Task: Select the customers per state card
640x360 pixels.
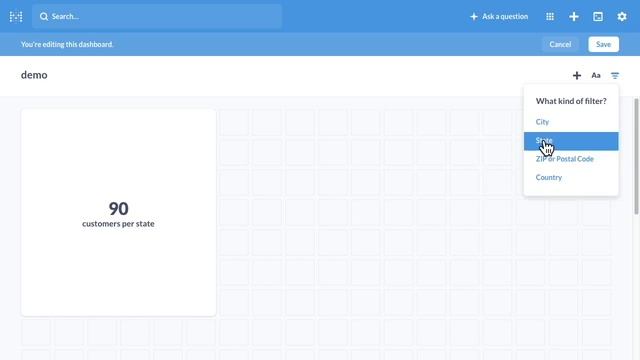Action: 118,213
